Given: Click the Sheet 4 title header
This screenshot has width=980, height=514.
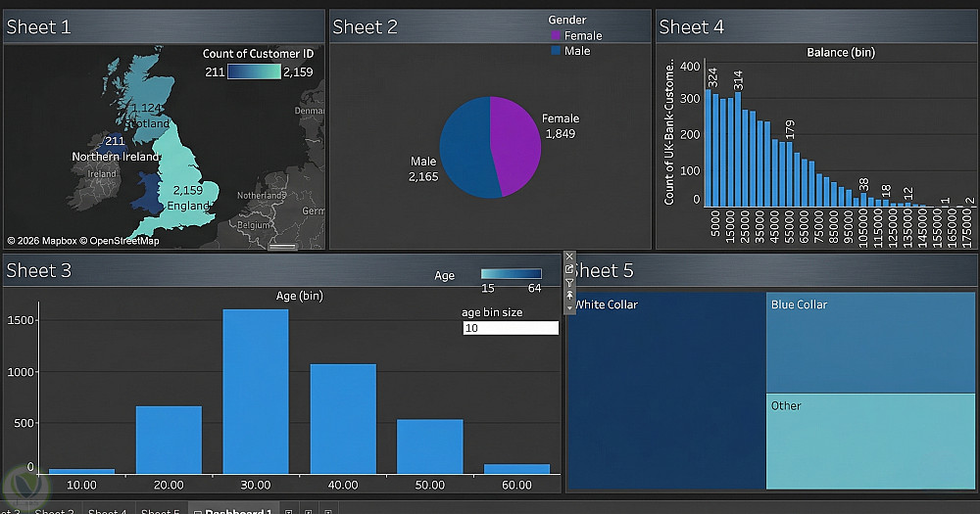Looking at the screenshot, I should point(691,26).
